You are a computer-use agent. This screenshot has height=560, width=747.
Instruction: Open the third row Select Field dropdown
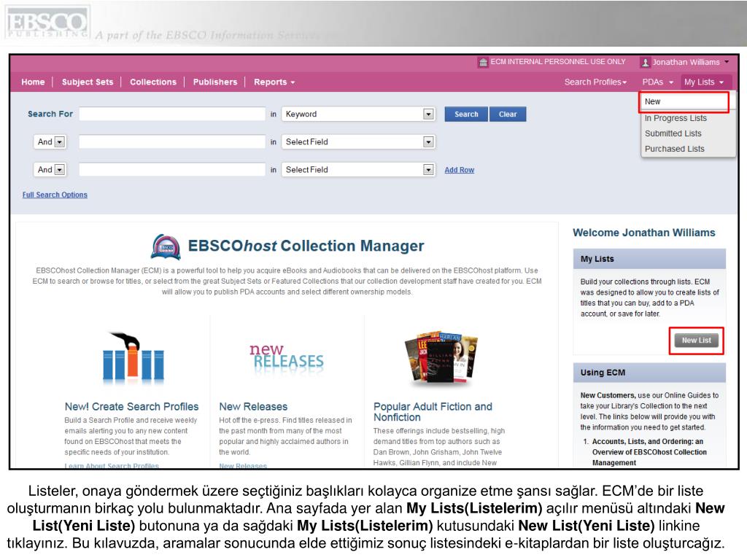pos(357,169)
